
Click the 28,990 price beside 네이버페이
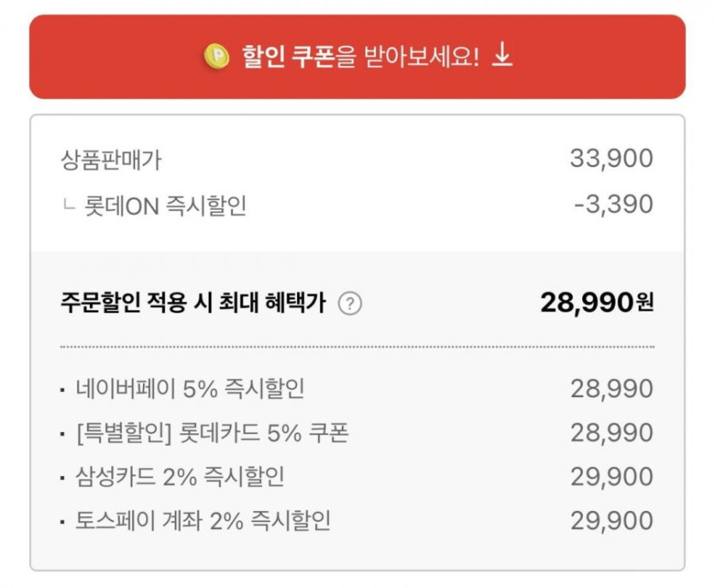[611, 389]
